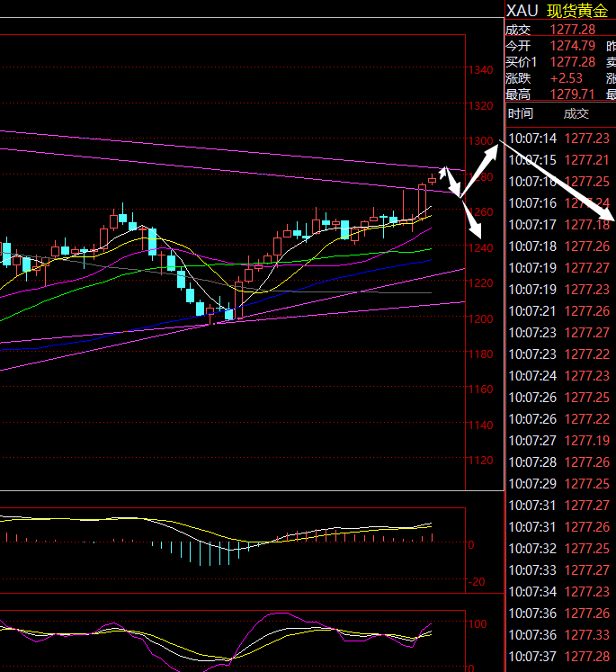The height and width of the screenshot is (672, 616).
Task: Select the price 1277.19 in the 10:07:27 row
Action: 587,441
